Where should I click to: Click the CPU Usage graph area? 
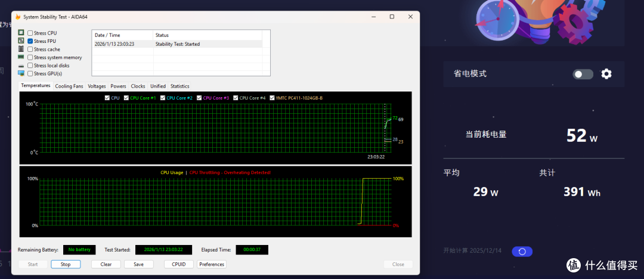coord(215,201)
